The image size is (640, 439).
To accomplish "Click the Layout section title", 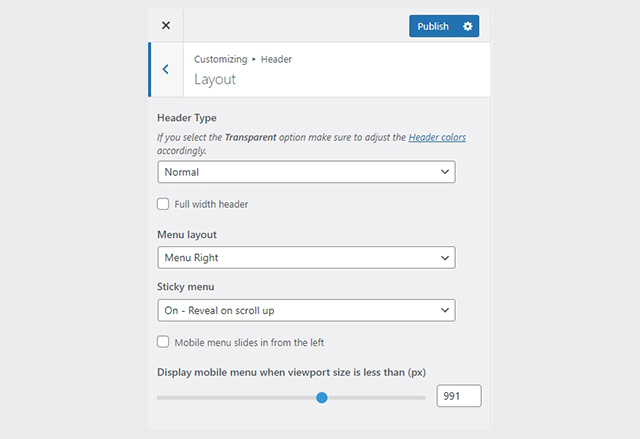I will pyautogui.click(x=215, y=79).
